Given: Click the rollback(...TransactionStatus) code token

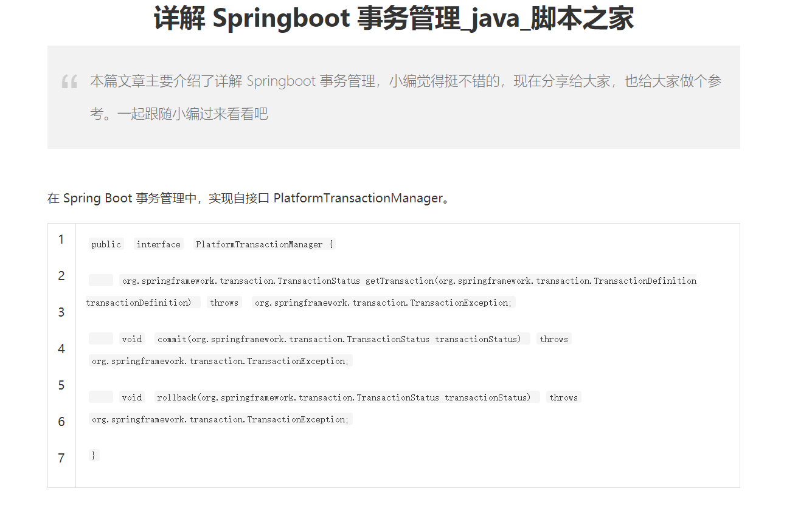Looking at the screenshot, I should point(347,397).
